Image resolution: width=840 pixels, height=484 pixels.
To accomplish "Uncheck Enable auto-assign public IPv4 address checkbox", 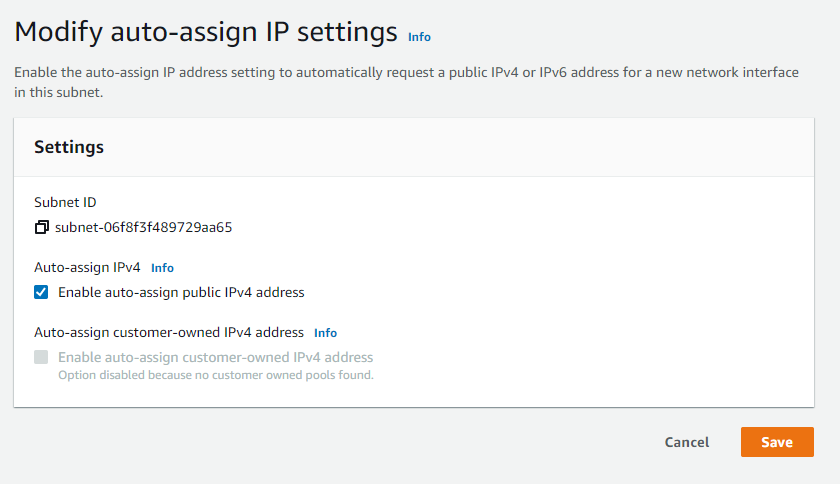I will (x=41, y=293).
